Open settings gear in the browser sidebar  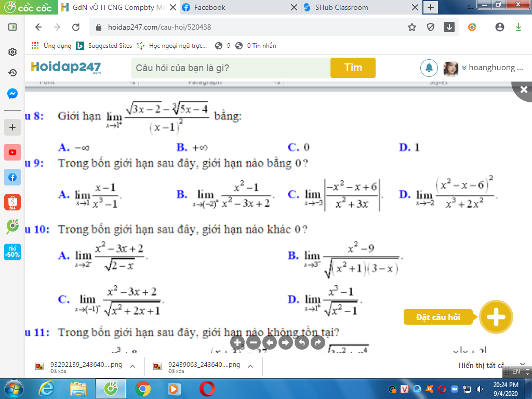pos(12,52)
